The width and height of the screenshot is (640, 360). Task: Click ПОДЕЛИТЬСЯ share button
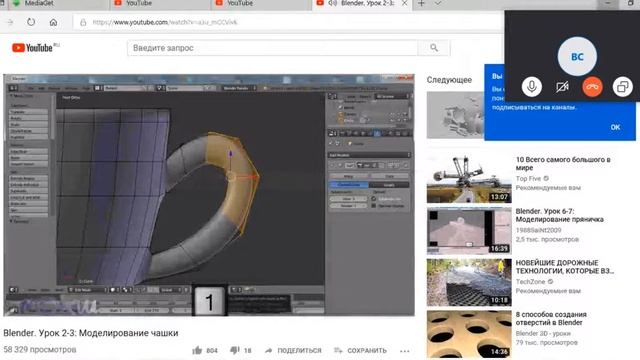pyautogui.click(x=293, y=350)
